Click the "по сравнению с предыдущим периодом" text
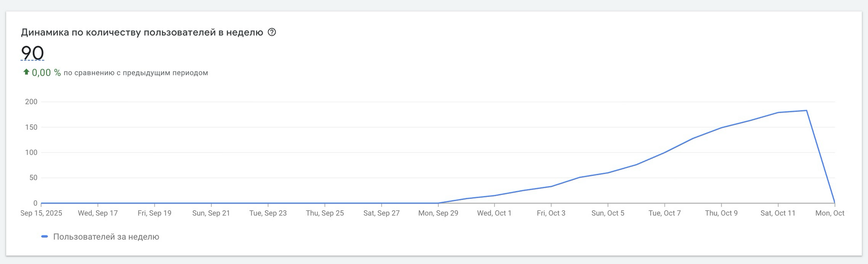The image size is (868, 264). (x=136, y=73)
